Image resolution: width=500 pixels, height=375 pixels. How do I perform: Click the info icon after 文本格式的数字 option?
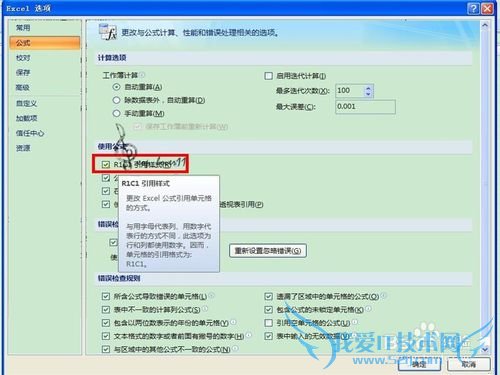pyautogui.click(x=248, y=335)
